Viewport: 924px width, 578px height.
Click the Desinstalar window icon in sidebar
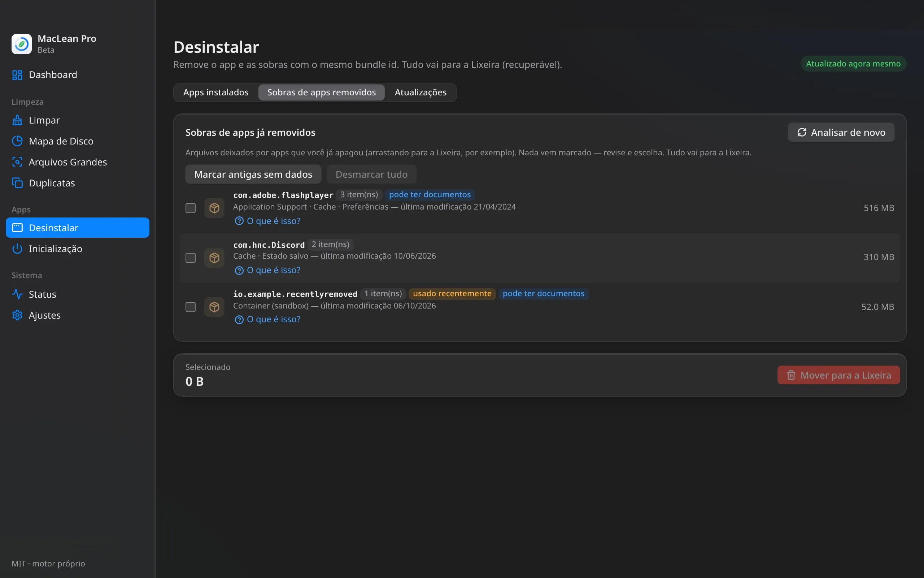click(17, 228)
